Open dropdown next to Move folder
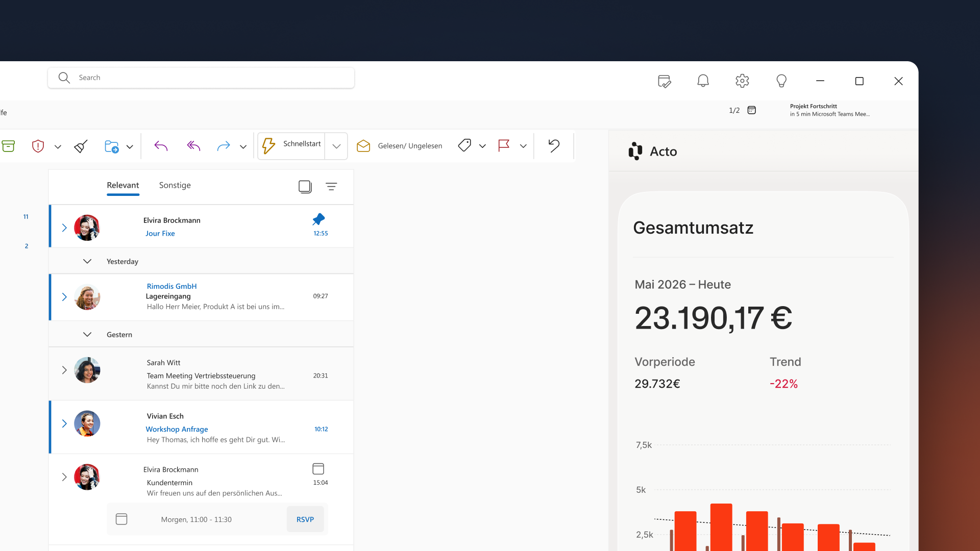 [x=130, y=147]
